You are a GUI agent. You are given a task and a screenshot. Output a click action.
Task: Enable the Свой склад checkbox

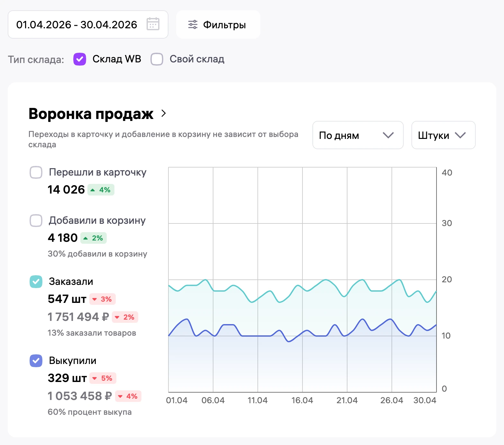pyautogui.click(x=157, y=59)
